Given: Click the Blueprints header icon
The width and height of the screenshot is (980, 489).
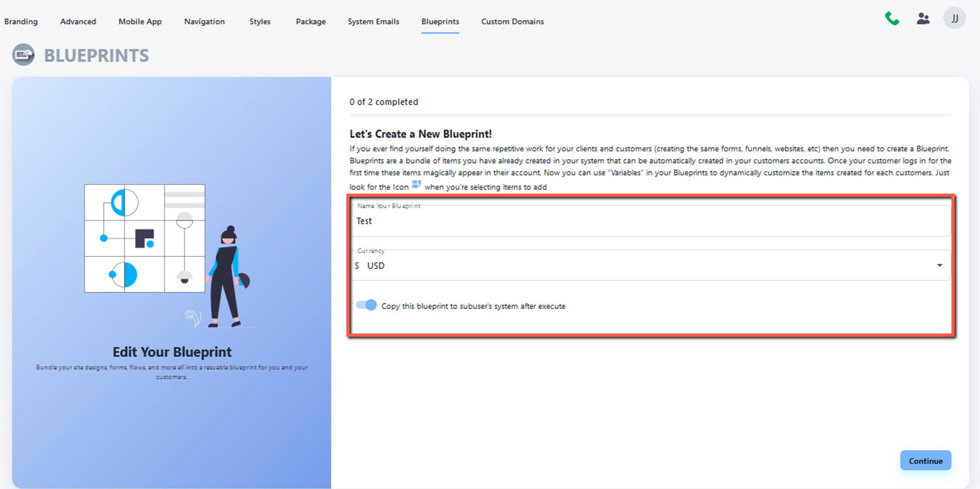Looking at the screenshot, I should [24, 55].
